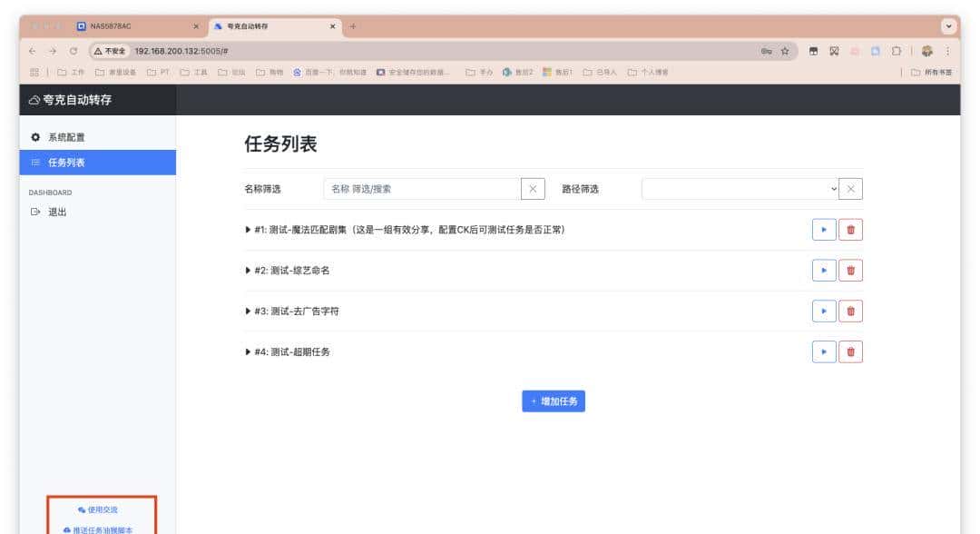Click the 增加任务 button
This screenshot has width=980, height=534.
click(554, 400)
